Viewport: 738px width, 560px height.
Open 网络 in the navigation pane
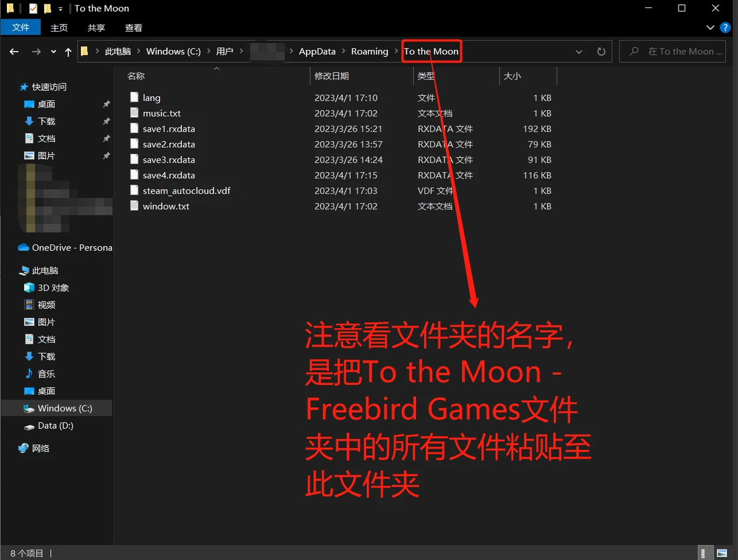click(x=40, y=449)
